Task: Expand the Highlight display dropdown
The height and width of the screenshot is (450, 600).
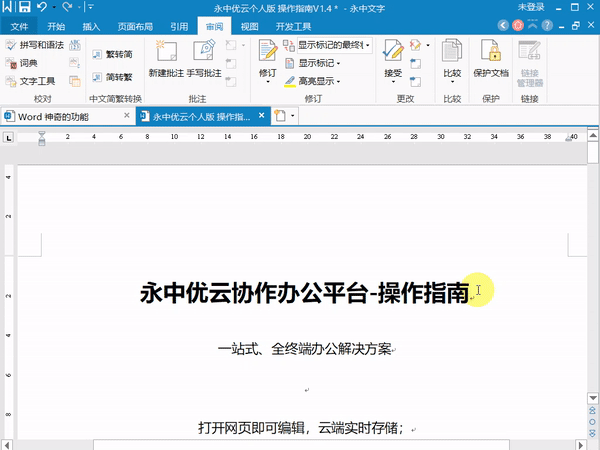Action: 338,81
